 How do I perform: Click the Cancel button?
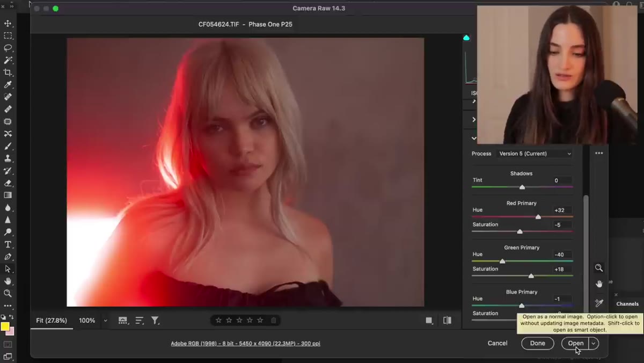tap(497, 343)
